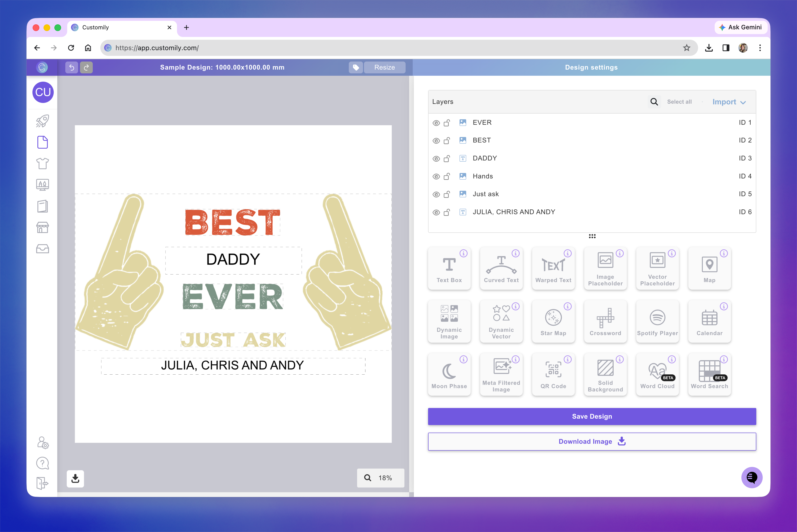The image size is (797, 532).
Task: Toggle lock on DADDY layer
Action: pyautogui.click(x=447, y=159)
